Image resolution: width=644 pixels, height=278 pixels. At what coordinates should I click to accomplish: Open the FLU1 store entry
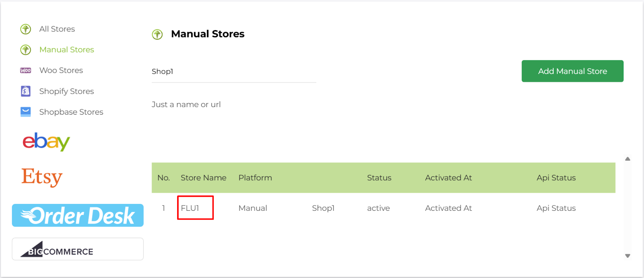190,208
